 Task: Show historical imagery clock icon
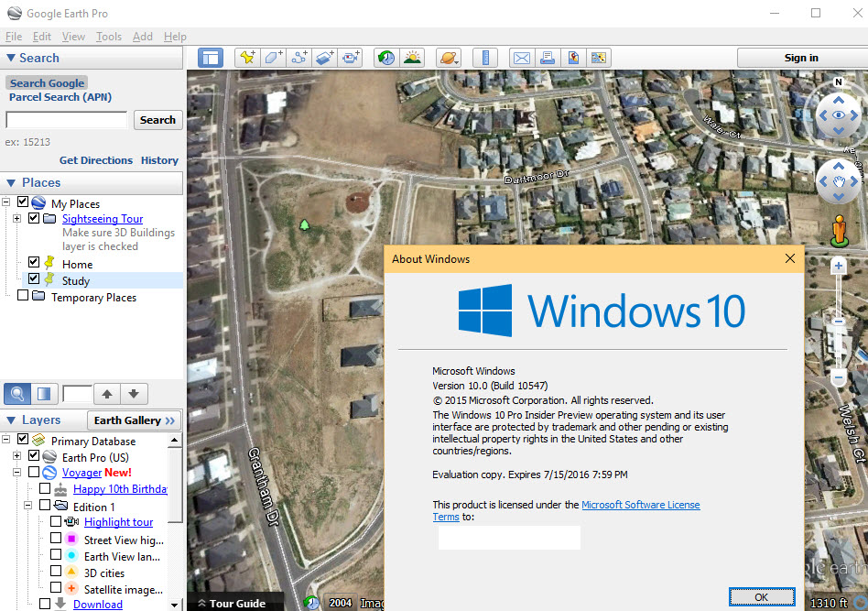(x=386, y=58)
